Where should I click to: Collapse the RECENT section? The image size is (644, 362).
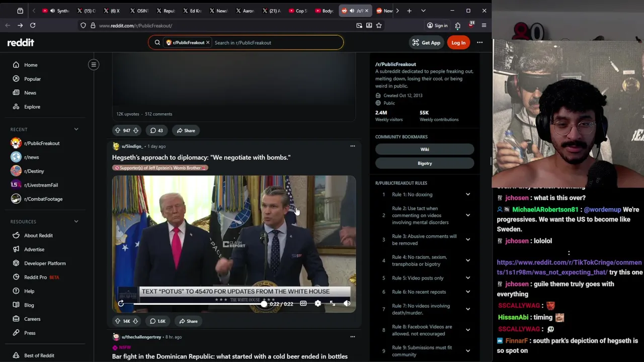[x=76, y=129]
